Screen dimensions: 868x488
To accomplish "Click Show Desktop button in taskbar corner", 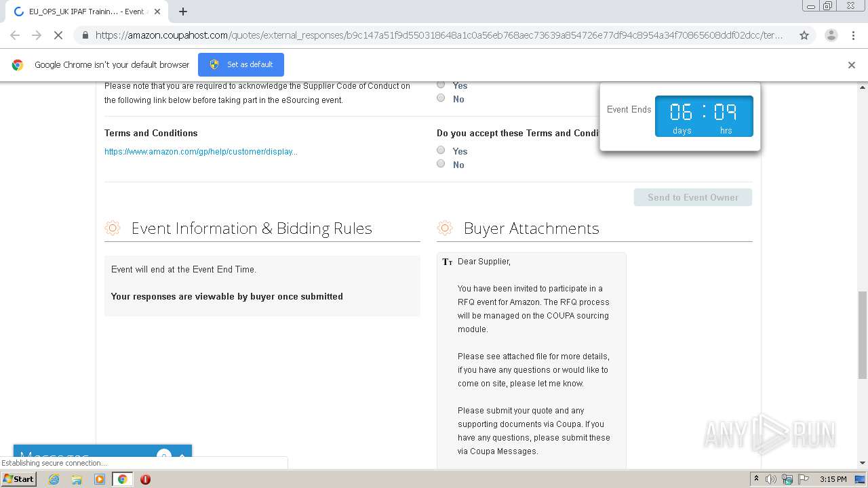I will tap(860, 479).
